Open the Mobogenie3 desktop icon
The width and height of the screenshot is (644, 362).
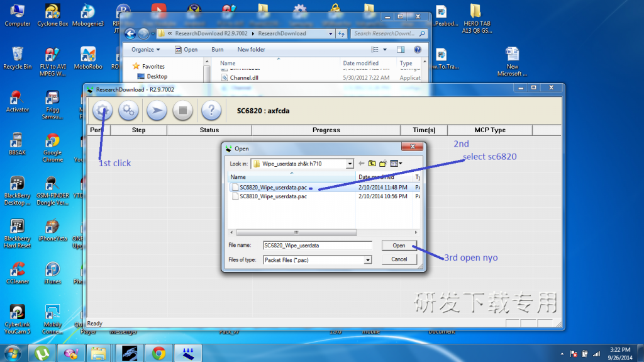pyautogui.click(x=88, y=16)
